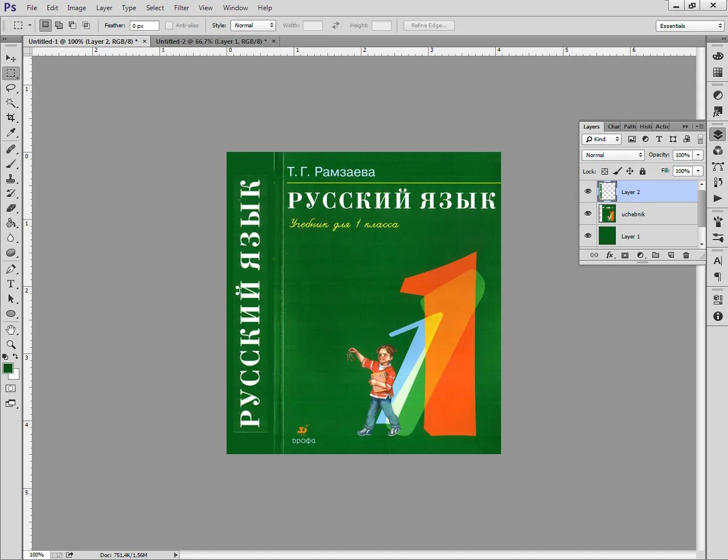The image size is (728, 560).
Task: Switch to the Untitled-2 document tab
Action: [x=211, y=42]
